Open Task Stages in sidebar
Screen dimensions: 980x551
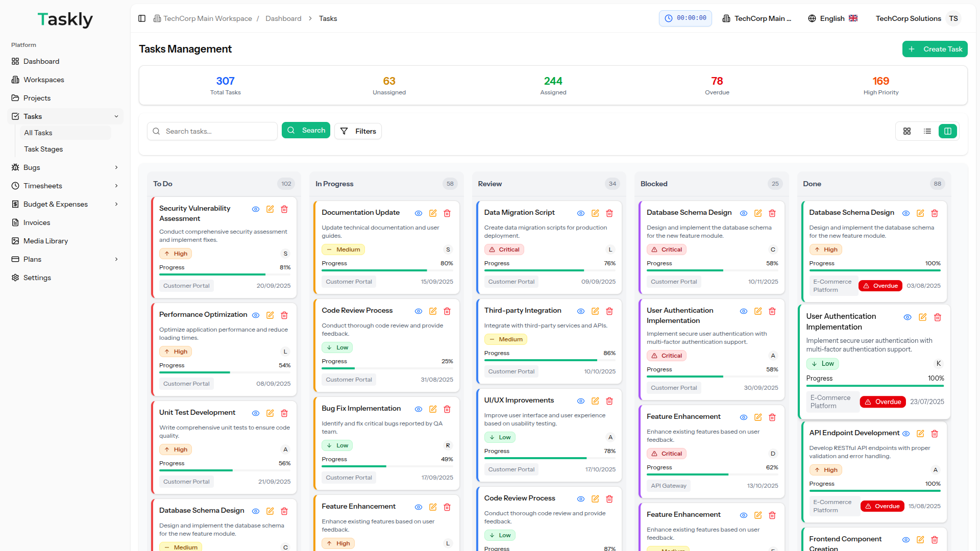click(x=43, y=149)
